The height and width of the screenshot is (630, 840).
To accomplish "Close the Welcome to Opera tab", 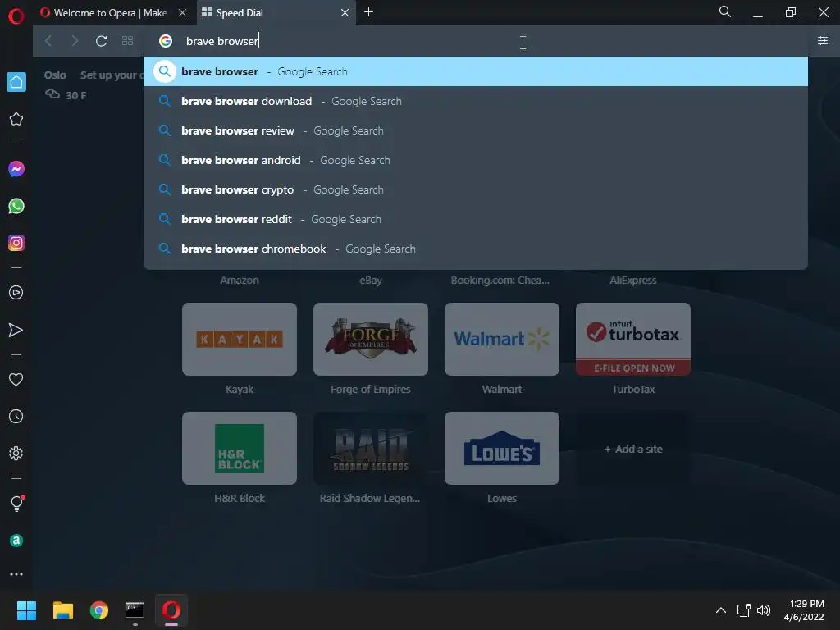I will point(183,13).
